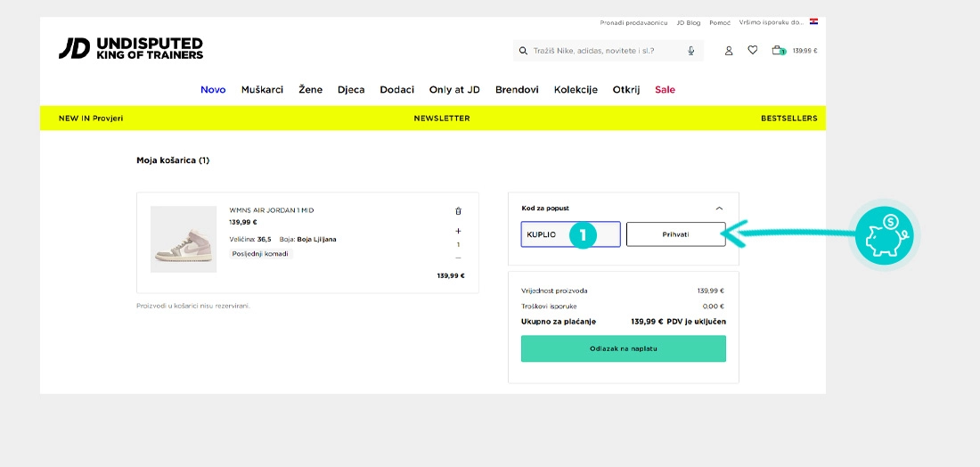Open the Žene menu
The image size is (980, 467).
[x=311, y=89]
